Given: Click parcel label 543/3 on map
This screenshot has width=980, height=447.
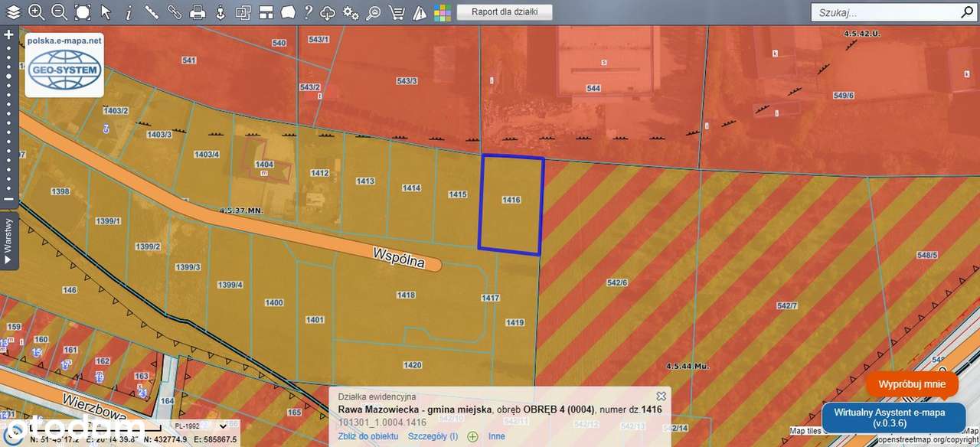Looking at the screenshot, I should (x=407, y=80).
